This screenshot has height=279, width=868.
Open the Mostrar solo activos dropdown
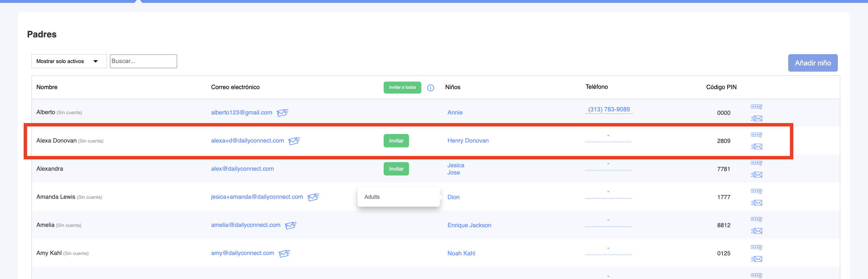point(69,61)
